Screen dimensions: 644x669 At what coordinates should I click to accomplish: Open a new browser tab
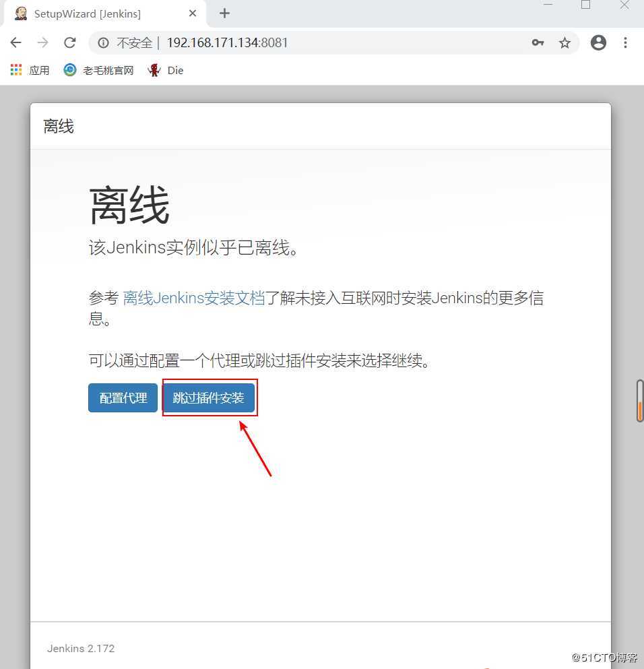pyautogui.click(x=224, y=13)
